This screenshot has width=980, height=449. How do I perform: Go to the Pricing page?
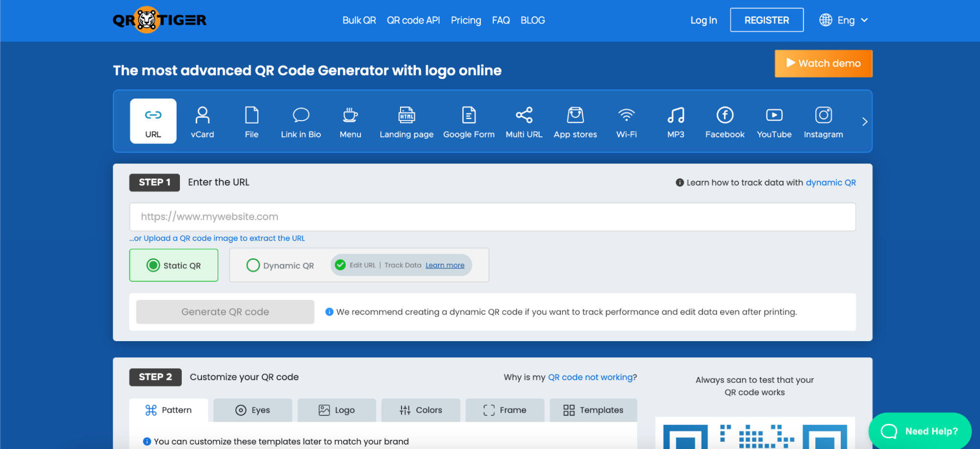(466, 20)
